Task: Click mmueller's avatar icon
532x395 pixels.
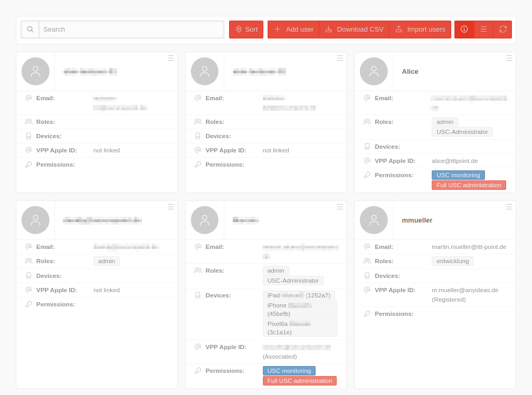Action: [374, 220]
